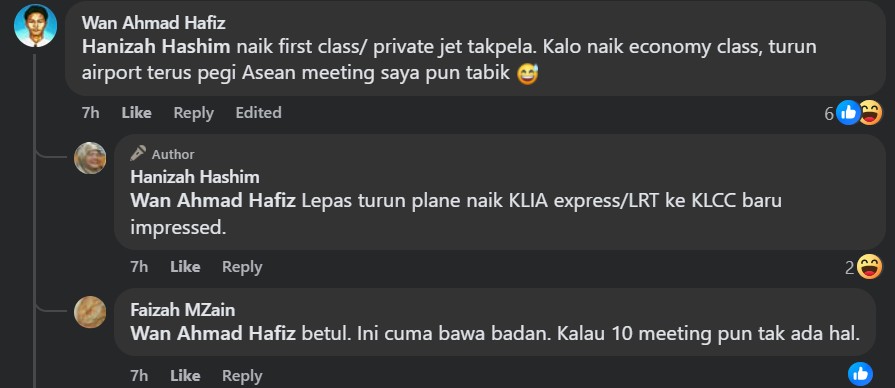
Task: Like Hanizah Hashim's reply
Action: tap(185, 266)
